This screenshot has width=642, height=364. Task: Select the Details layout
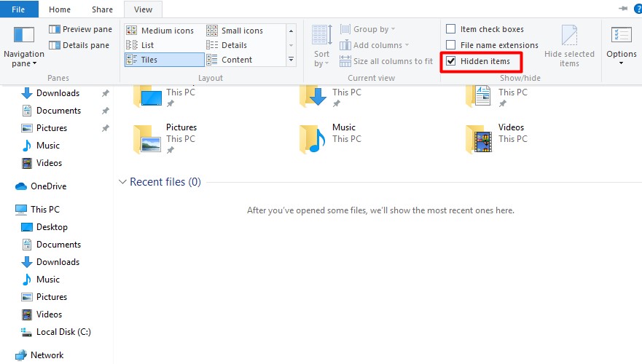click(227, 45)
